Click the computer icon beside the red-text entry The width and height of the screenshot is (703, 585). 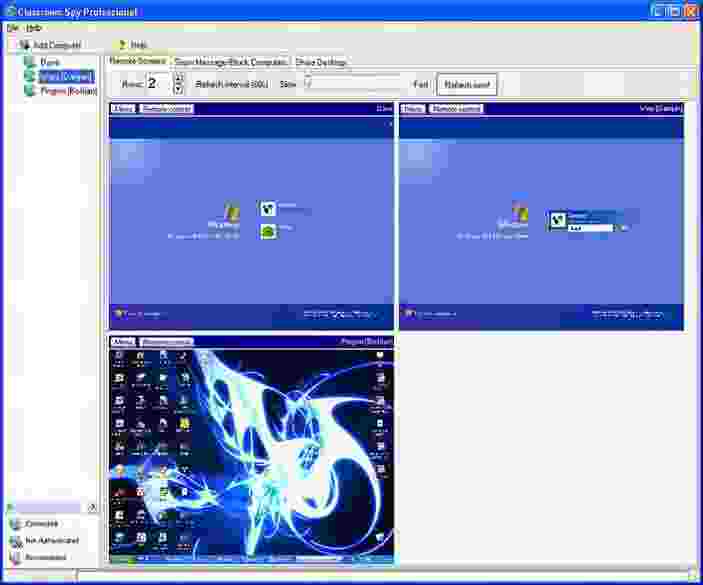[30, 91]
